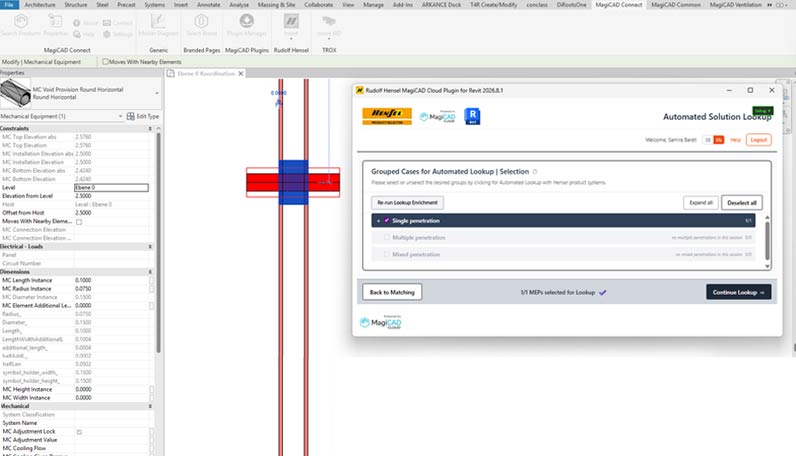Click the groups list scroll down arrow

point(767,266)
